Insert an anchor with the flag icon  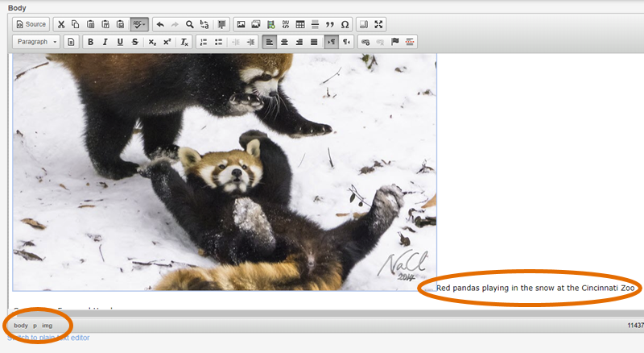pyautogui.click(x=395, y=42)
